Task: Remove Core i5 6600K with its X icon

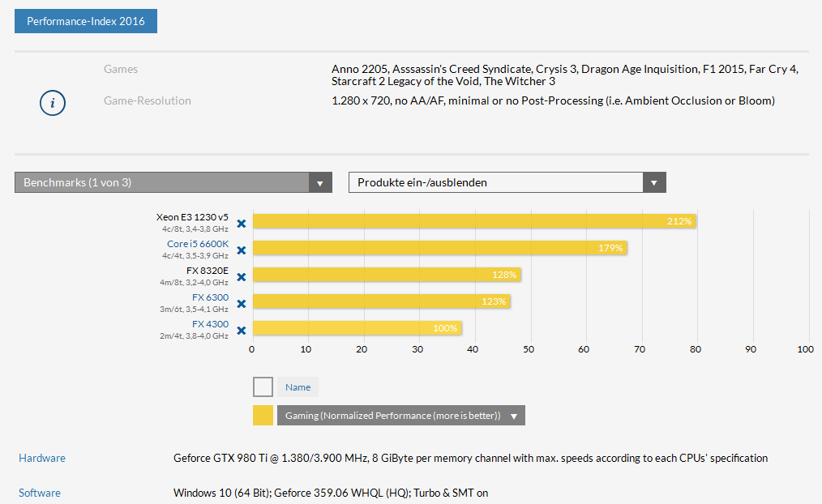Action: click(x=241, y=250)
